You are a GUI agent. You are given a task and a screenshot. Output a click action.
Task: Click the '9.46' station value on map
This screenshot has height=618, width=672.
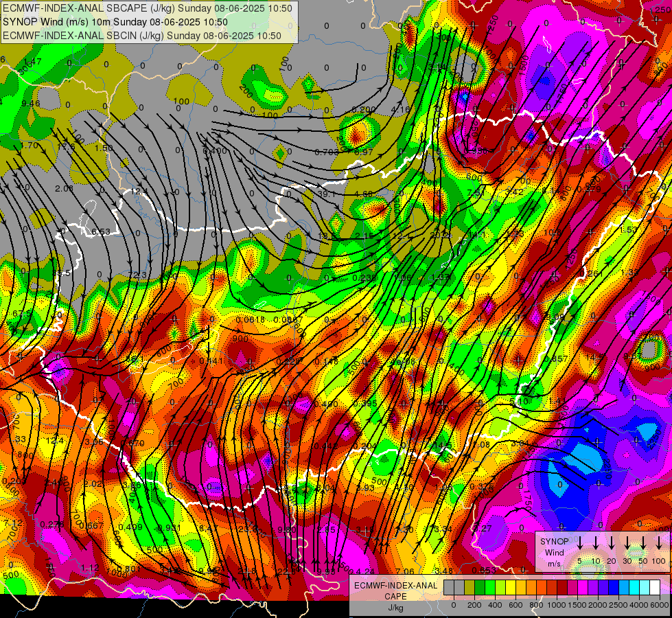30,104
